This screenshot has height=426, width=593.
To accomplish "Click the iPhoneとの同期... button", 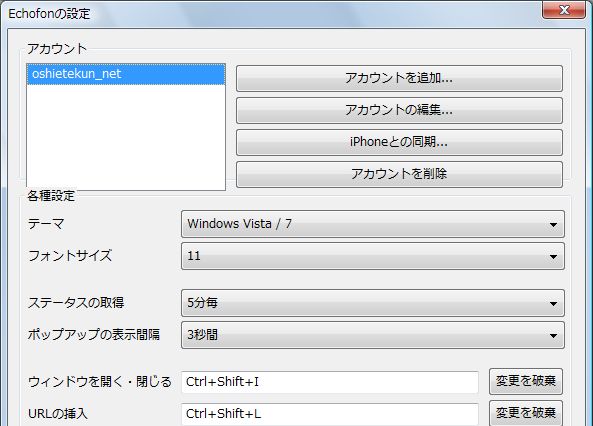I will coord(399,142).
